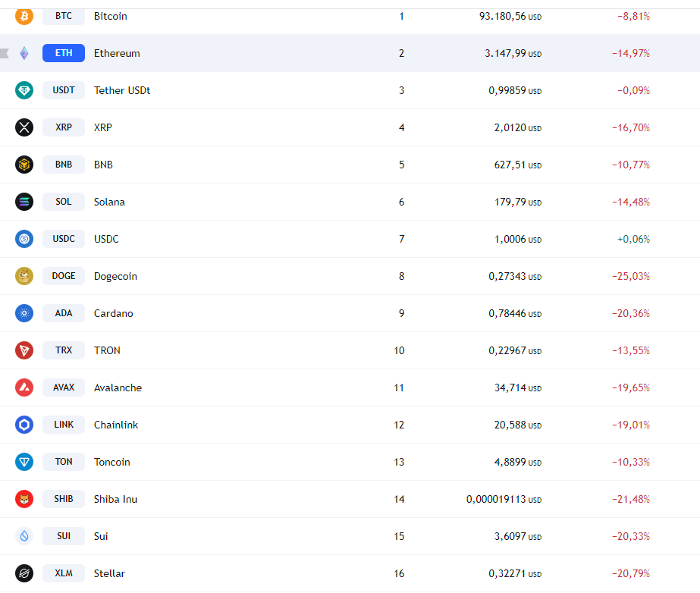
Task: Click the Stellar logo icon
Action: click(24, 573)
